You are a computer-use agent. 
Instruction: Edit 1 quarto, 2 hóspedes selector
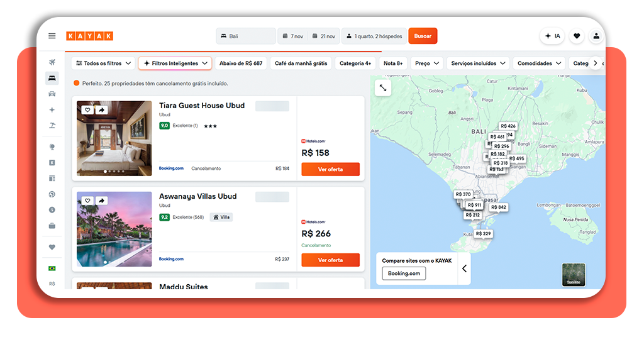[x=374, y=36]
